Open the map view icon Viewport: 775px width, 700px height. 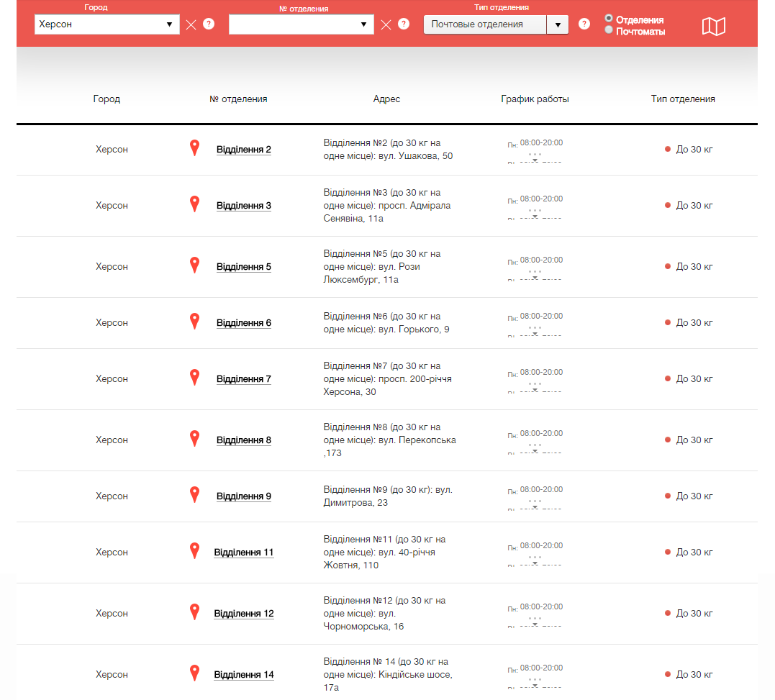[x=713, y=27]
